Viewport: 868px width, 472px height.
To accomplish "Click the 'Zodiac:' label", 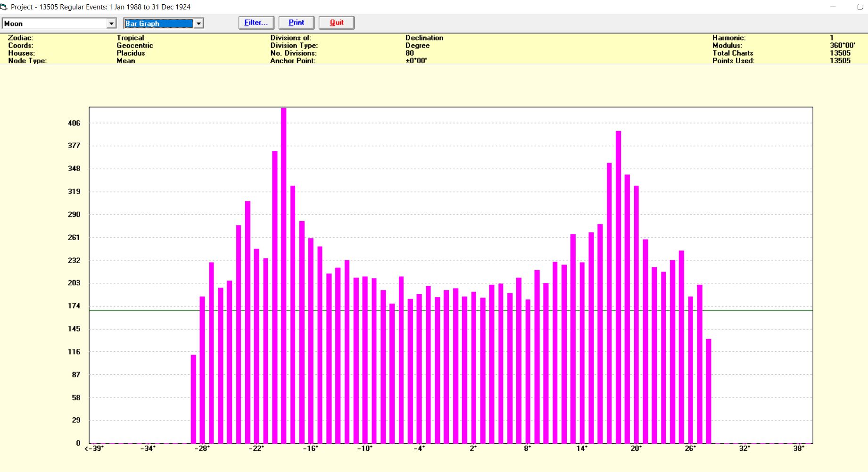I will point(21,38).
